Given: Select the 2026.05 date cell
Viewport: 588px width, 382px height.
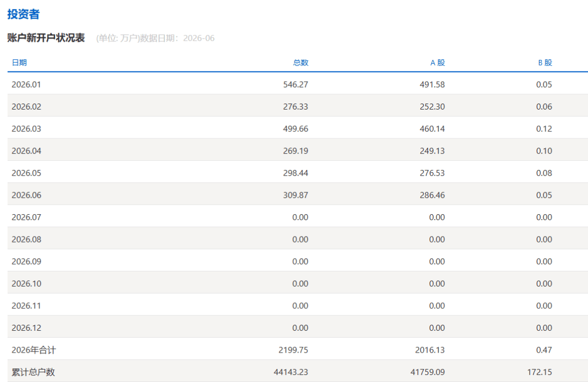Looking at the screenshot, I should (26, 173).
